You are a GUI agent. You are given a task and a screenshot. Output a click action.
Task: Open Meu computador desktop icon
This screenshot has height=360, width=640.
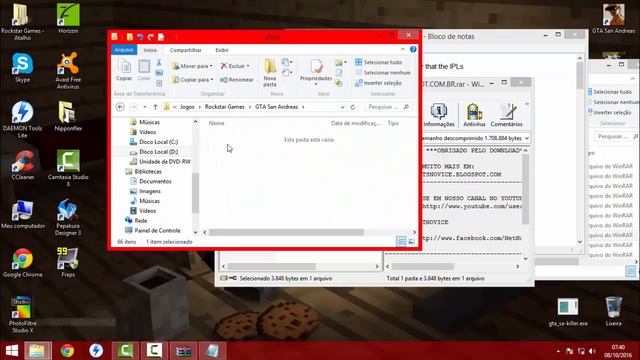22,214
